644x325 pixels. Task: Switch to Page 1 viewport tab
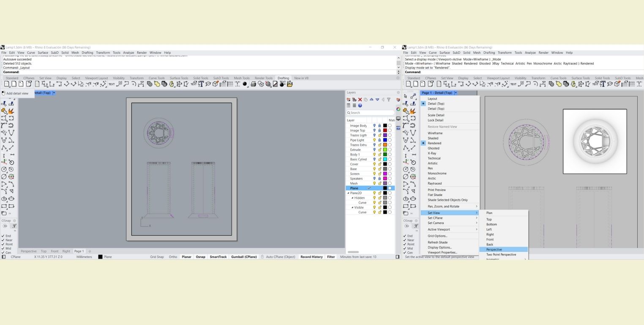click(x=79, y=251)
